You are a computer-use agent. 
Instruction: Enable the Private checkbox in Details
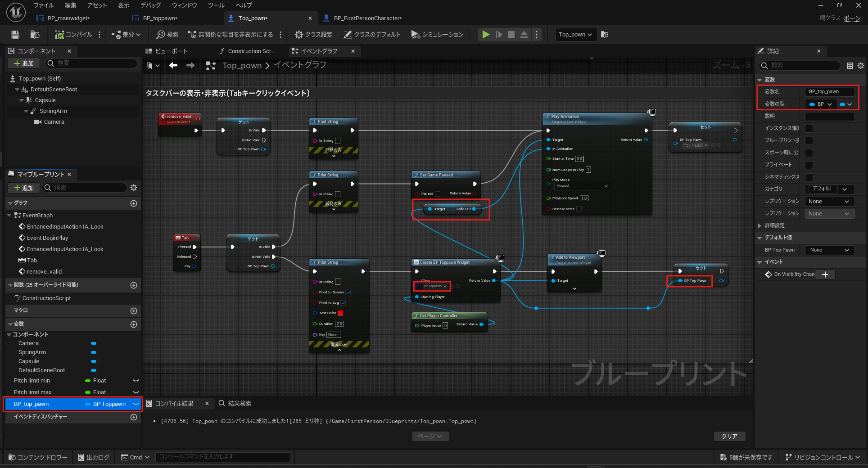pyautogui.click(x=809, y=165)
